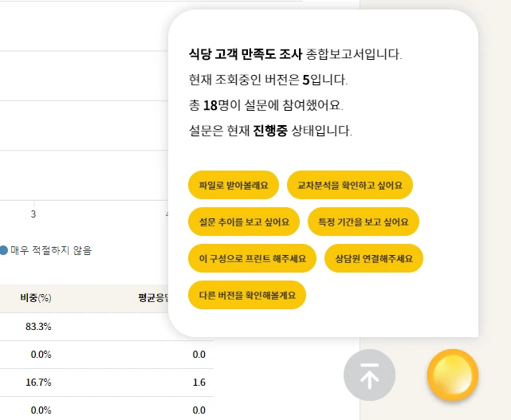Select 파일로 받아볼래요 quick reply
The width and height of the screenshot is (511, 420).
click(234, 185)
